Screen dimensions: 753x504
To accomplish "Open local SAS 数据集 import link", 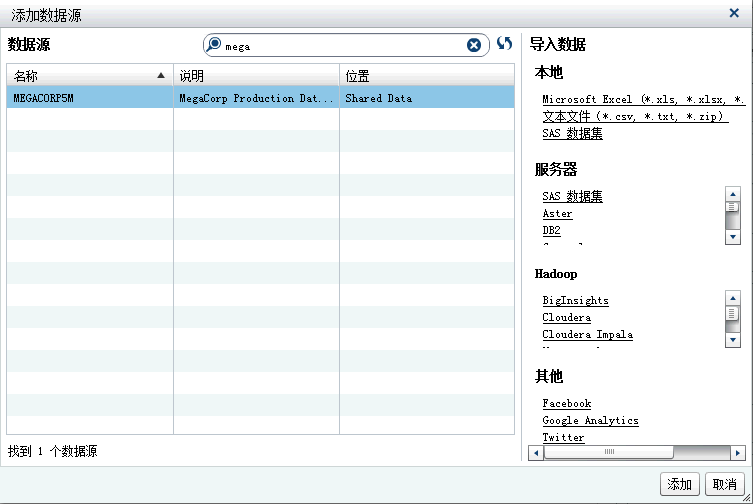I will coord(572,134).
